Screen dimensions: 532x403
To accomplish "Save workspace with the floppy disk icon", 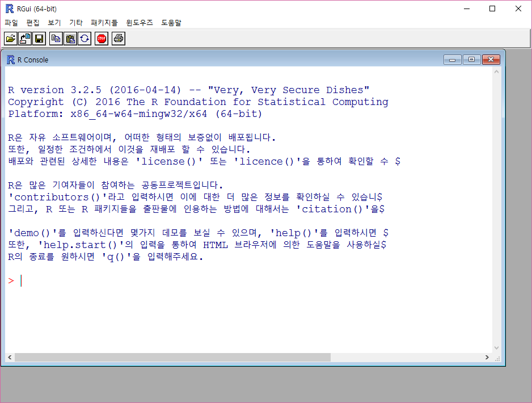I will coord(39,39).
